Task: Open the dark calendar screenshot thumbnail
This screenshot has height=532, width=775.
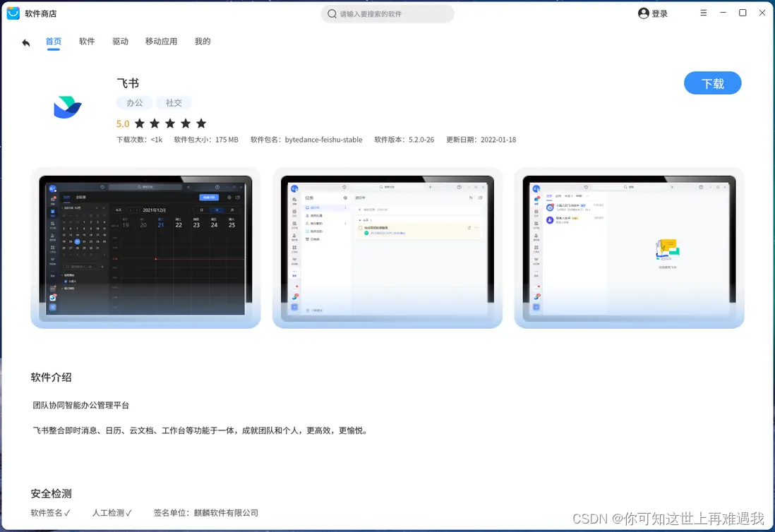Action: click(x=145, y=248)
